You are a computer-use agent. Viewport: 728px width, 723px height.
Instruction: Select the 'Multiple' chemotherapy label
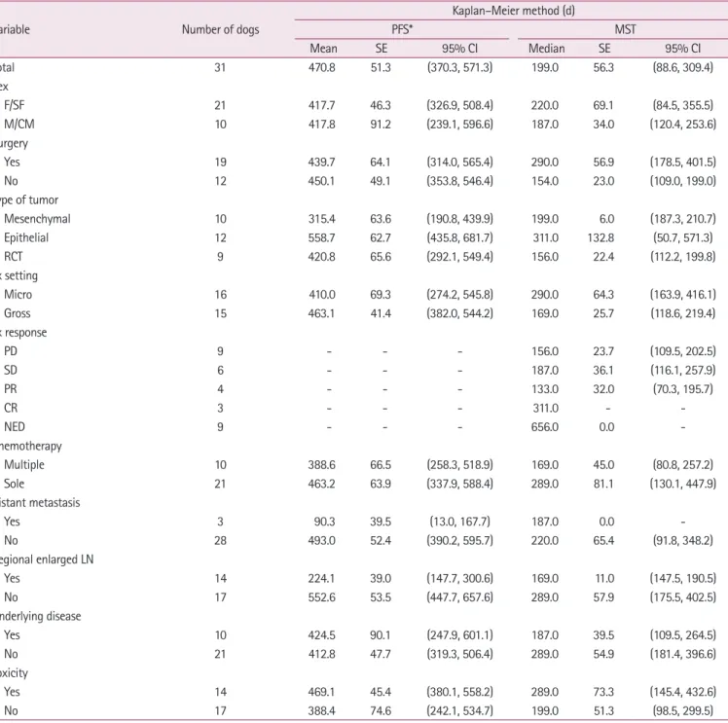[24, 465]
